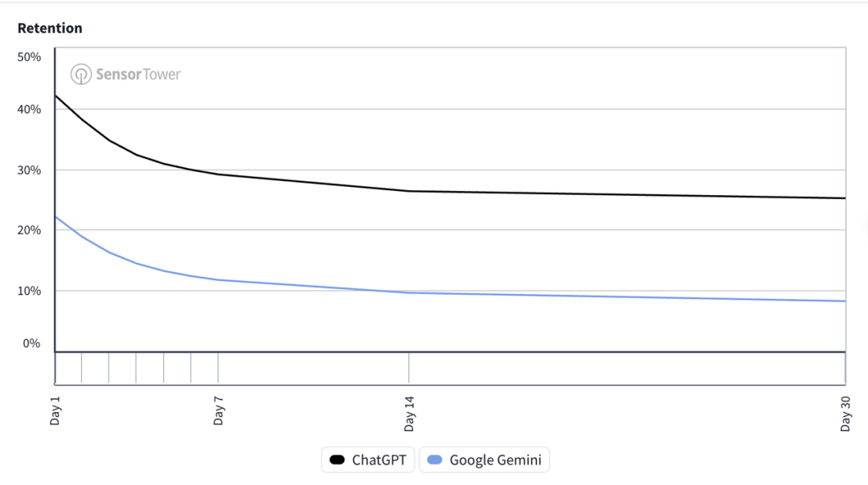Image resolution: width=868 pixels, height=485 pixels.
Task: Toggle the Google Gemini legend series
Action: point(485,460)
